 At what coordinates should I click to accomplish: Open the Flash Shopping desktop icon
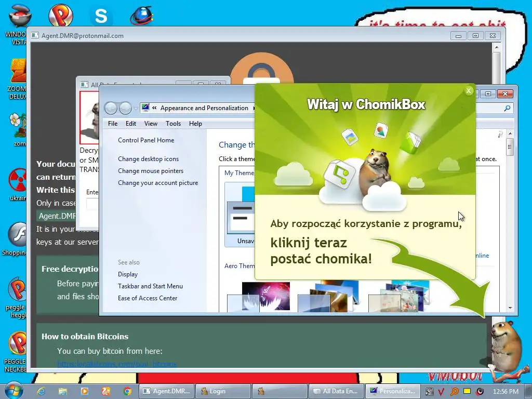(x=14, y=239)
